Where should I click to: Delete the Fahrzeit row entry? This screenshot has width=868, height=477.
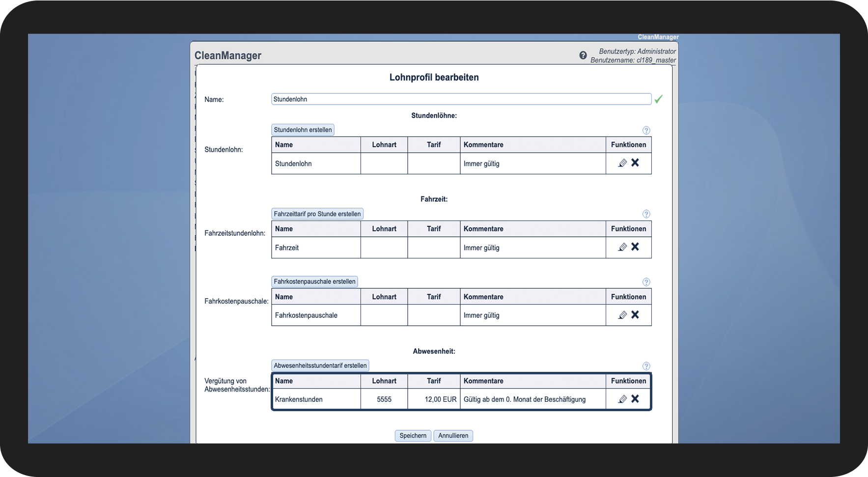click(635, 247)
